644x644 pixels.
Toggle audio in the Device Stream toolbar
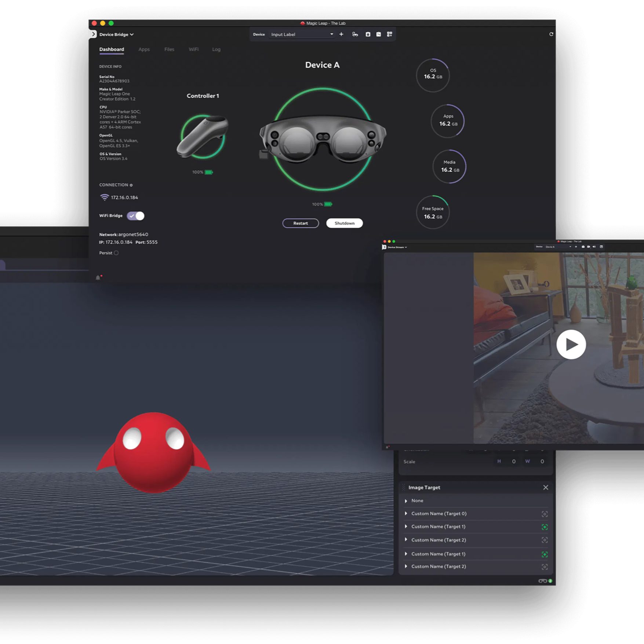pyautogui.click(x=594, y=247)
